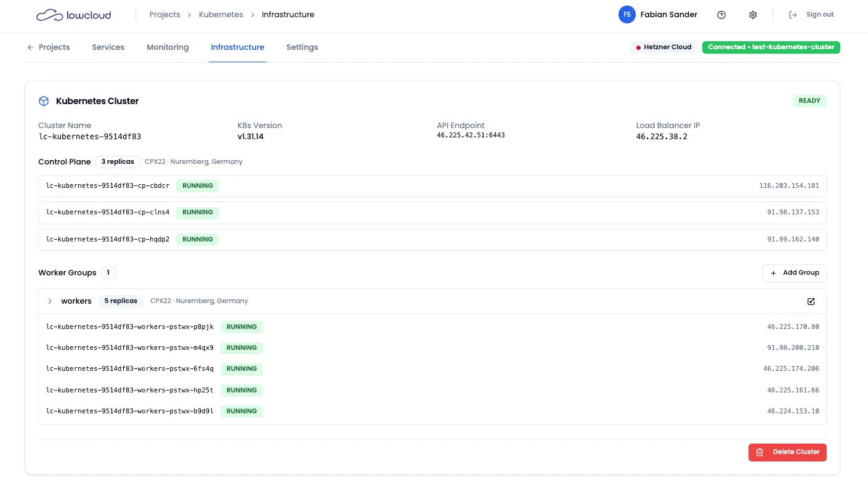This screenshot has height=491, width=868.
Task: Select control plane node cp-cbdcr row
Action: pyautogui.click(x=431, y=186)
